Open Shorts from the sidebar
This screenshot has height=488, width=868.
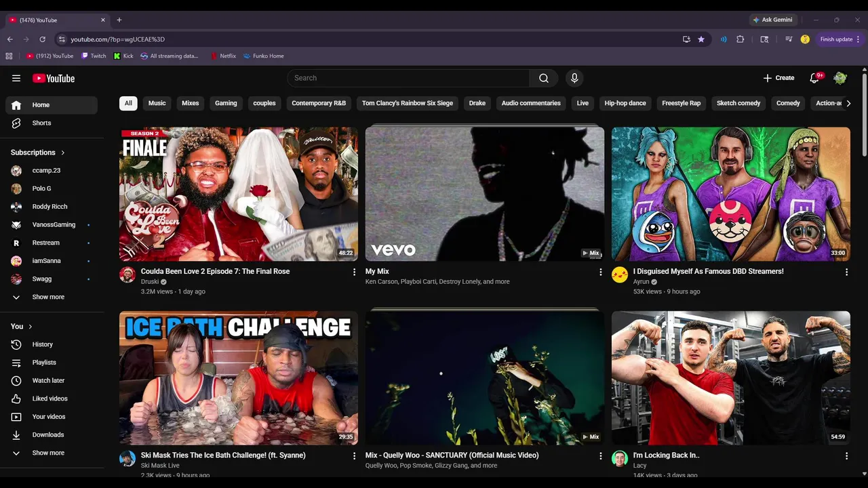click(x=52, y=123)
